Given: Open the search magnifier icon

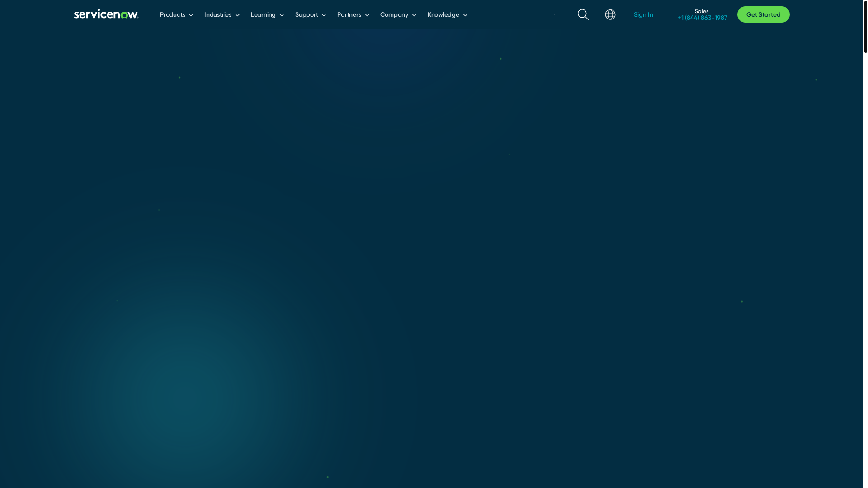Looking at the screenshot, I should pyautogui.click(x=583, y=14).
